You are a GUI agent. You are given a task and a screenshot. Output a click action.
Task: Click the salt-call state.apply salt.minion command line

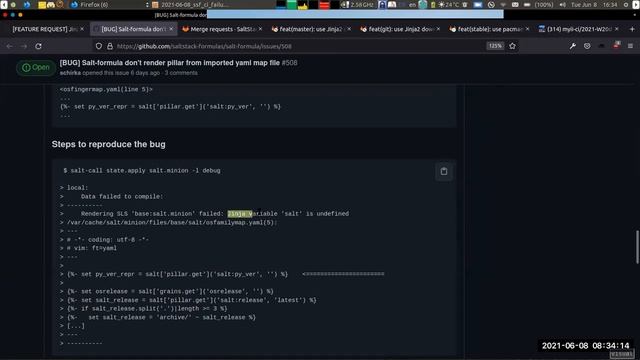[x=142, y=171]
